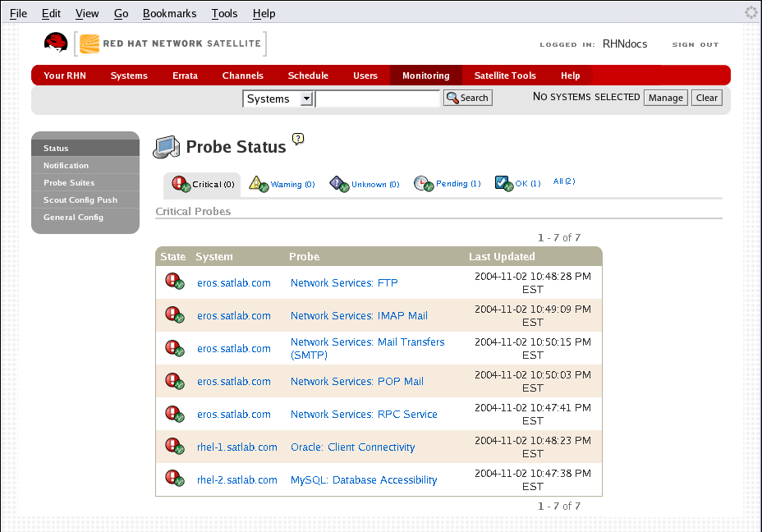Image resolution: width=762 pixels, height=532 pixels.
Task: Open Scout Config Push in the sidebar
Action: (85, 199)
